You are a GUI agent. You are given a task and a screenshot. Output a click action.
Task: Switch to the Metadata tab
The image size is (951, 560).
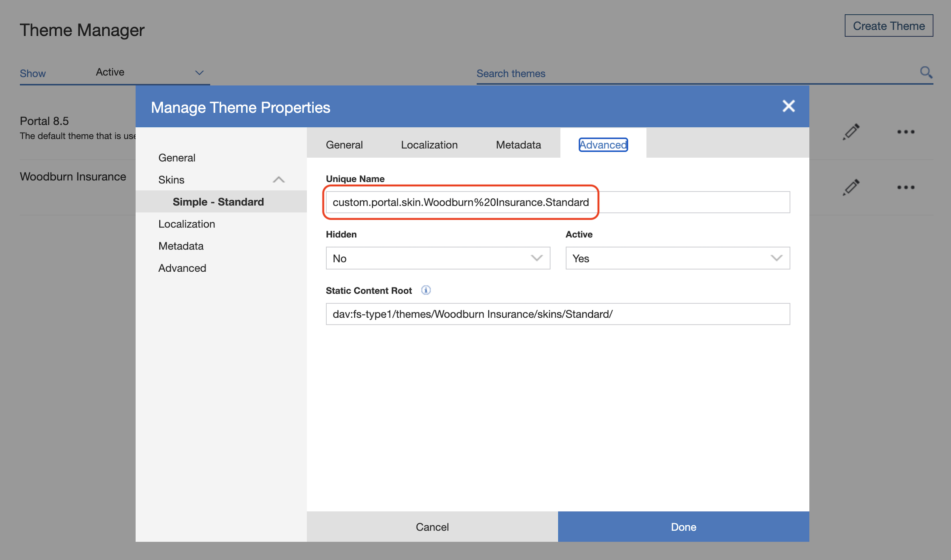(518, 145)
